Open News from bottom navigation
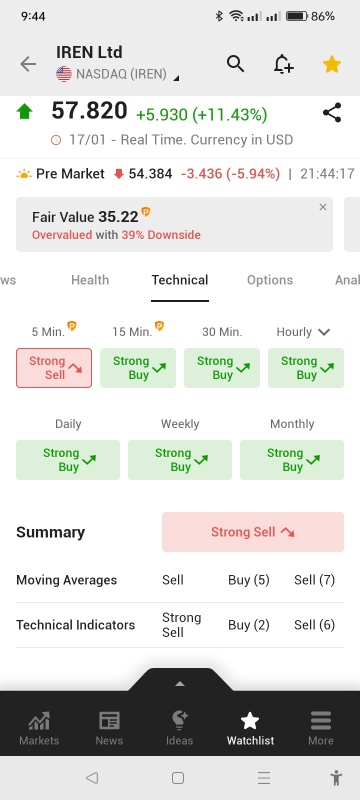The image size is (360, 800). (x=109, y=728)
